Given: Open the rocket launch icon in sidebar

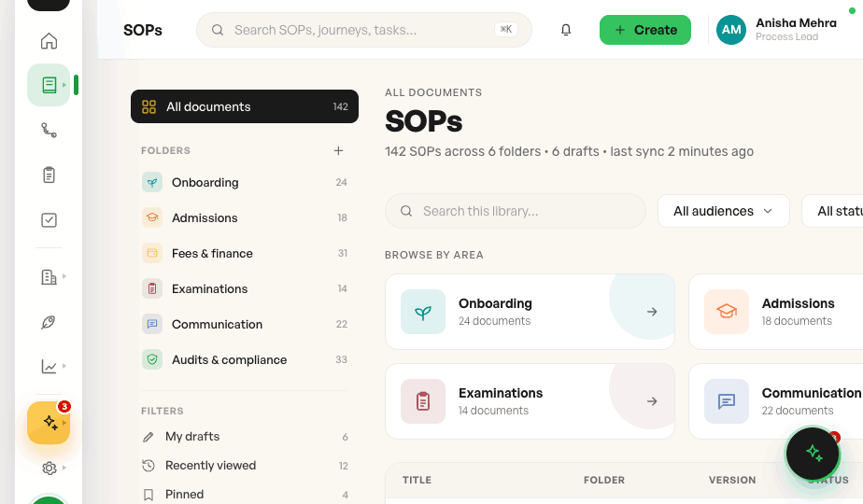Looking at the screenshot, I should tap(49, 322).
